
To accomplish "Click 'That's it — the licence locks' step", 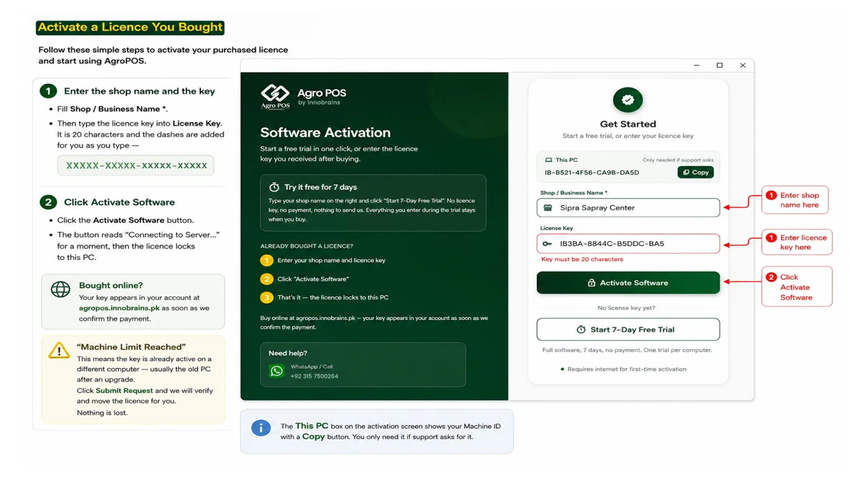I will pyautogui.click(x=333, y=297).
